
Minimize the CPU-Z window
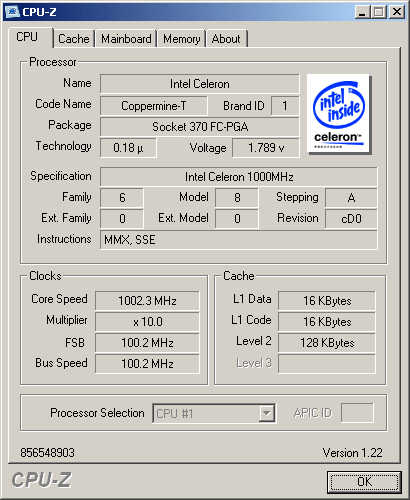click(x=362, y=12)
